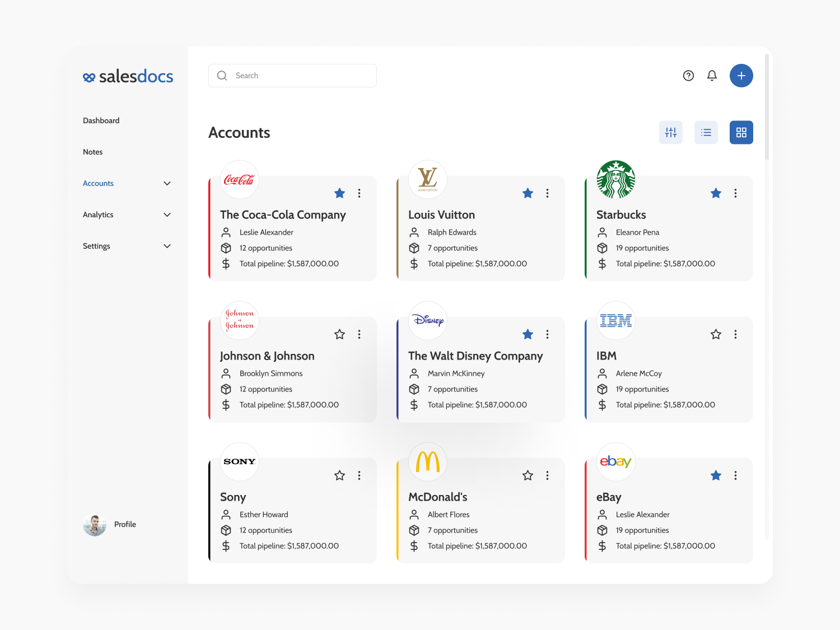Unstar the Starbucks account
Viewport: 840px width, 630px height.
(x=716, y=193)
